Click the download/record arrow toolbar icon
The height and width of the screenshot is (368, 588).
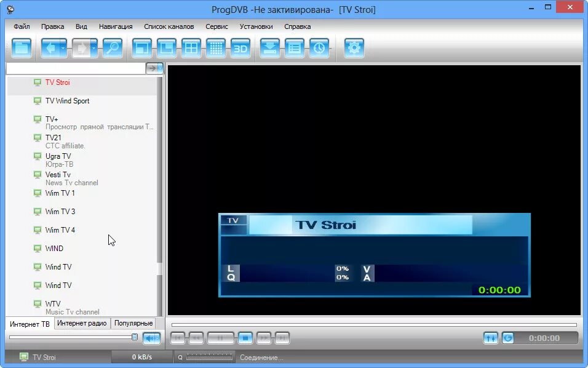269,48
